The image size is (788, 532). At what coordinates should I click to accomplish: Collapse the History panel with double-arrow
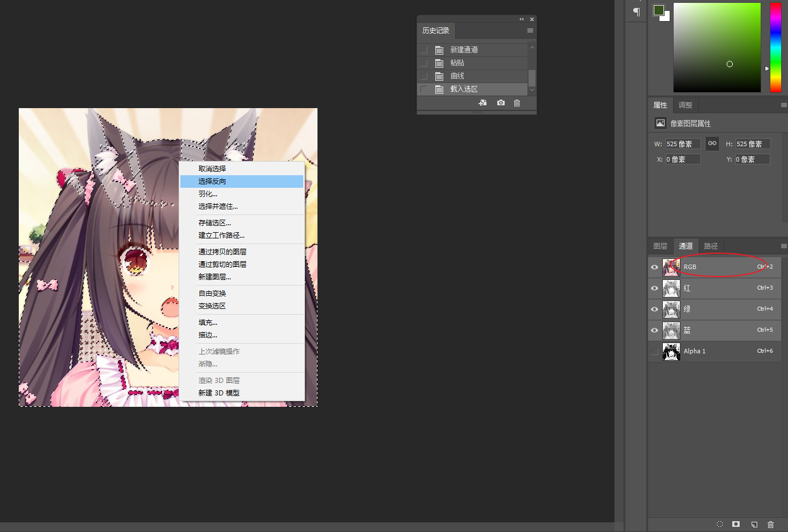pyautogui.click(x=521, y=19)
